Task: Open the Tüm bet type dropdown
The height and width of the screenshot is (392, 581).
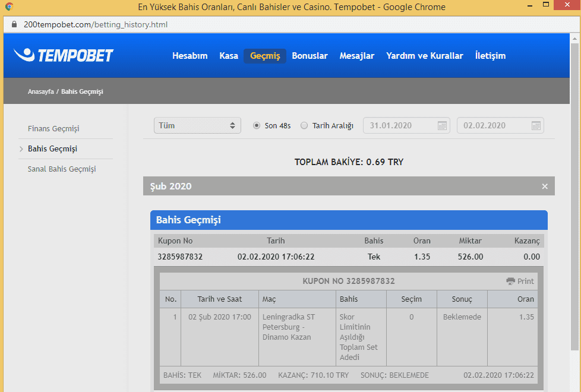Action: tap(197, 125)
